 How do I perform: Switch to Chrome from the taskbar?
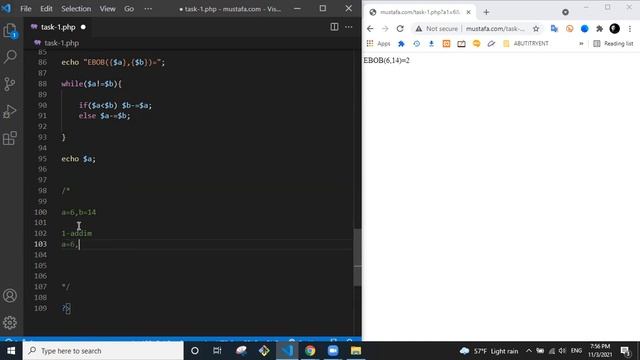click(x=310, y=351)
